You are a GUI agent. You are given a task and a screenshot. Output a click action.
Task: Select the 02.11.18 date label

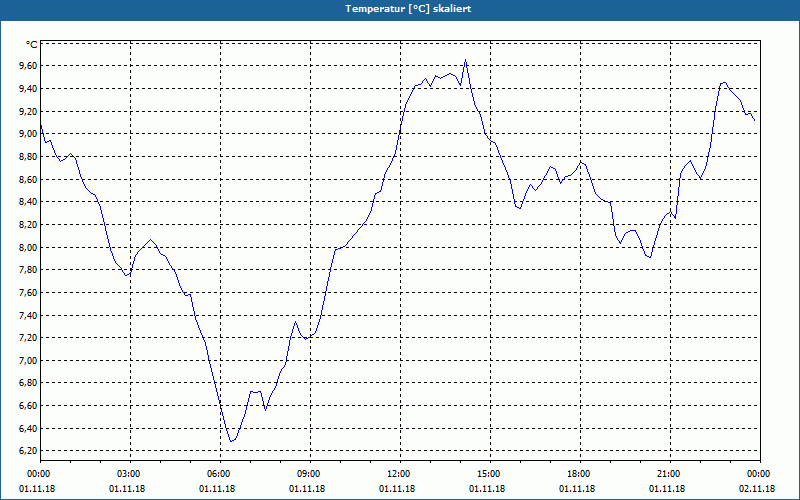tap(757, 489)
